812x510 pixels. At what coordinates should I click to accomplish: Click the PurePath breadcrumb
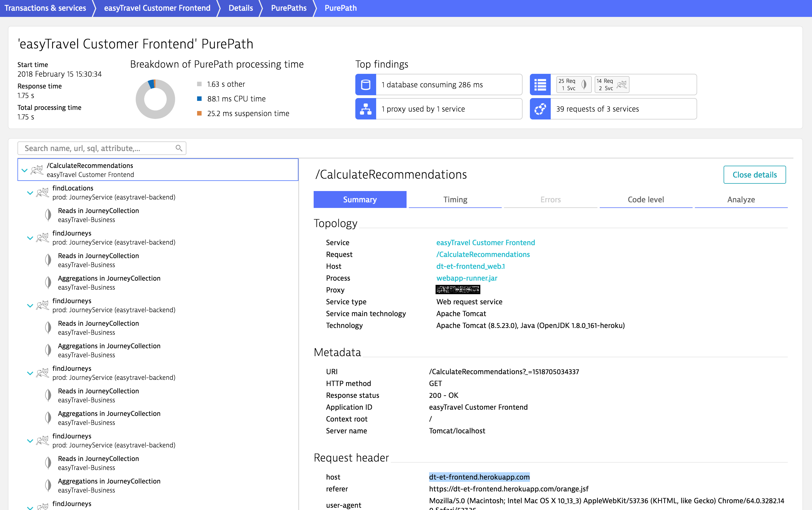[x=340, y=8]
